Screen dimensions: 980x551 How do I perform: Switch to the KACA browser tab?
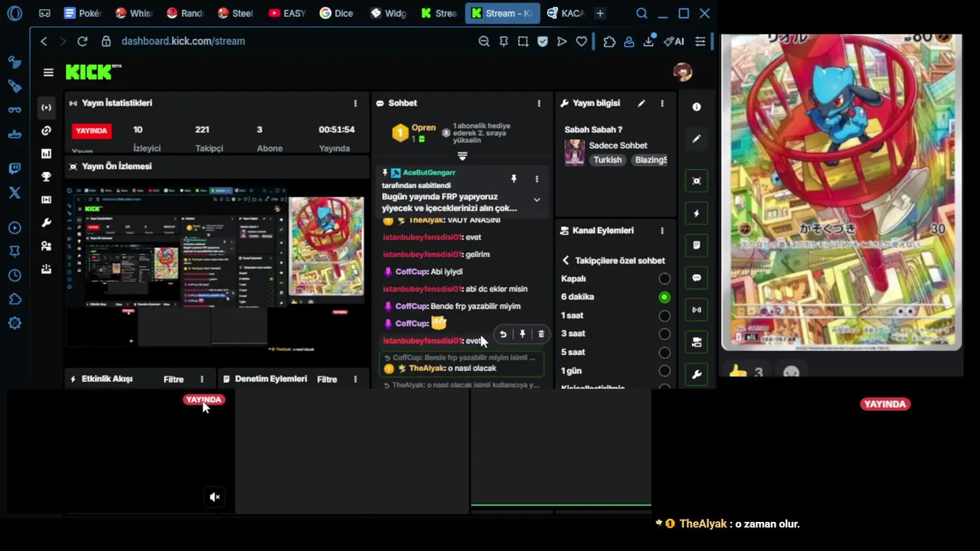point(566,13)
